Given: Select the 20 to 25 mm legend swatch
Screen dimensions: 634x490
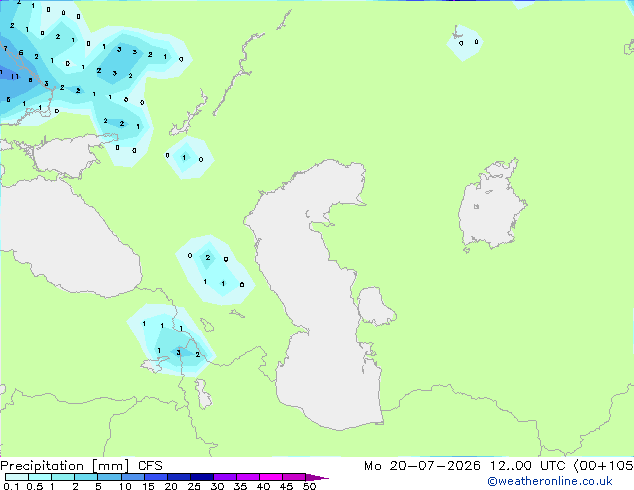Looking at the screenshot, I should pos(179,477).
